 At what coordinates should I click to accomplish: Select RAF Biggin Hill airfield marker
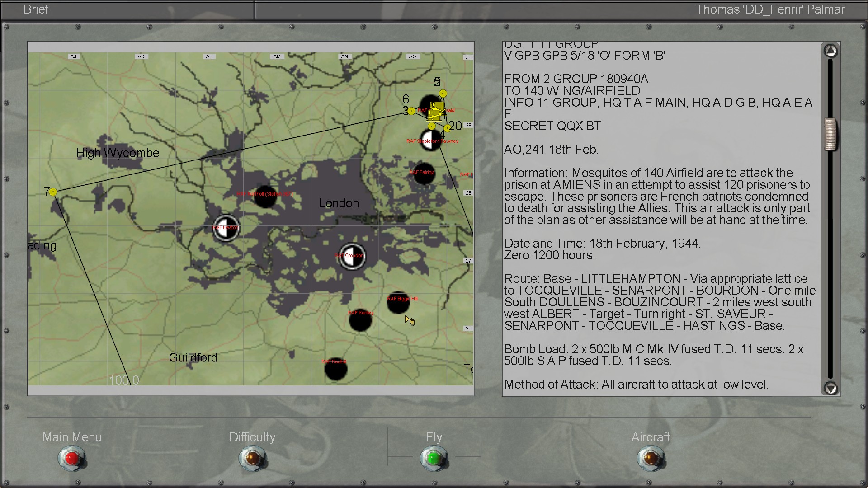pos(398,303)
